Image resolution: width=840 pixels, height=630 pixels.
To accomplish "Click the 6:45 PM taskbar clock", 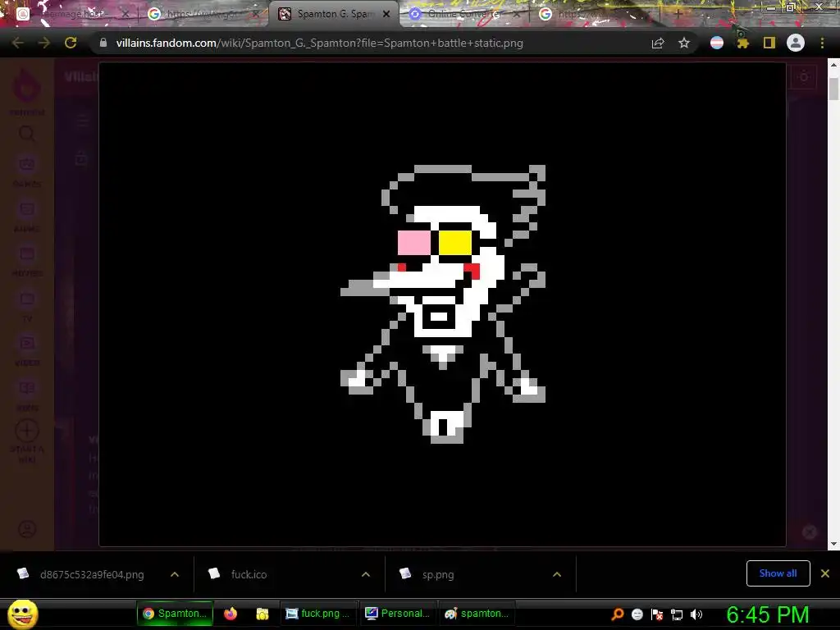I will pos(768,614).
